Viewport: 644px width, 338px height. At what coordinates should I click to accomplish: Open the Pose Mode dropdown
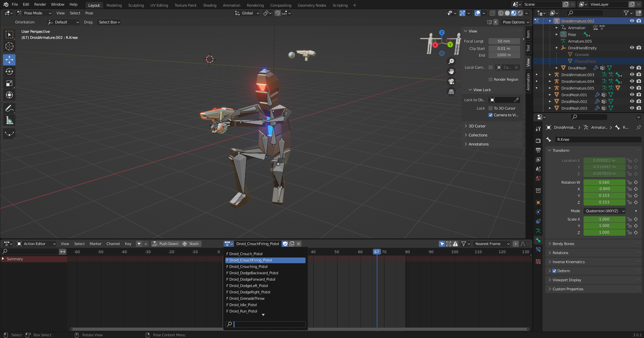point(34,13)
